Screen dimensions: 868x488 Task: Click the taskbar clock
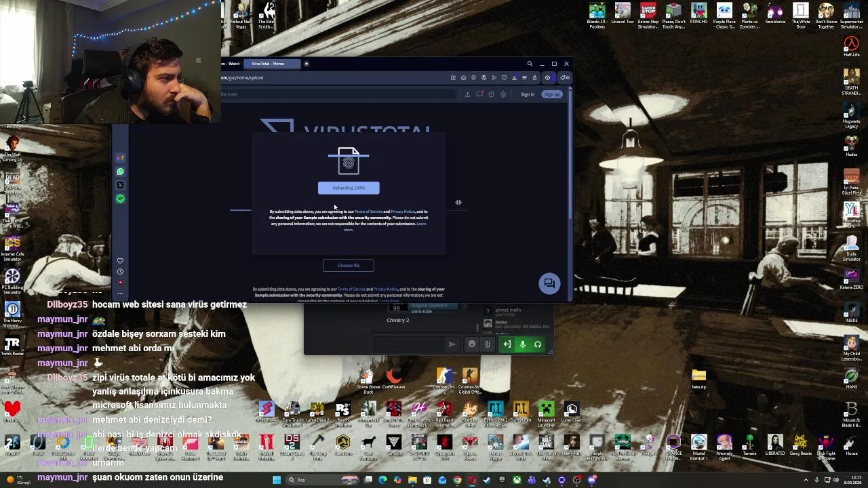click(853, 480)
